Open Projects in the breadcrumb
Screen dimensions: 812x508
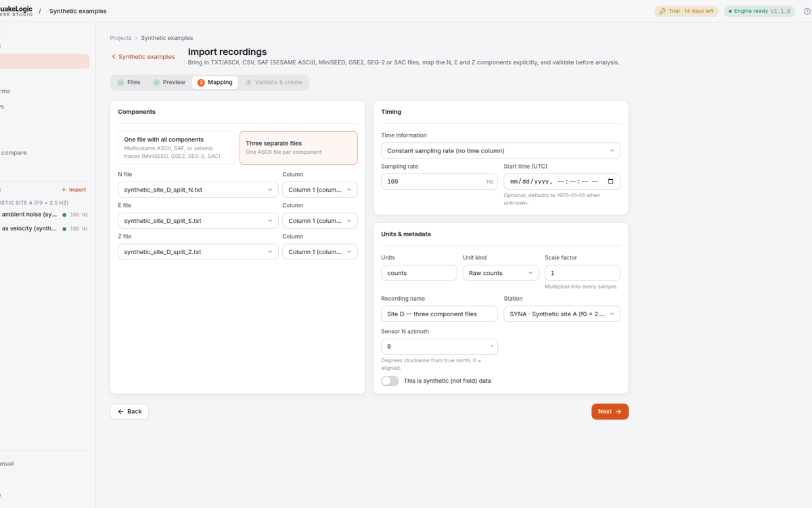coord(121,38)
